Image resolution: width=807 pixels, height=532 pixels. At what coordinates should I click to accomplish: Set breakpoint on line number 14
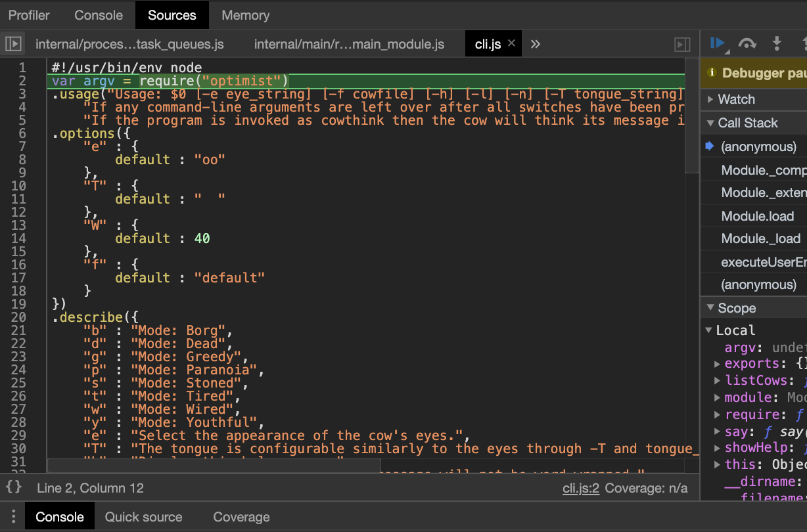19,238
